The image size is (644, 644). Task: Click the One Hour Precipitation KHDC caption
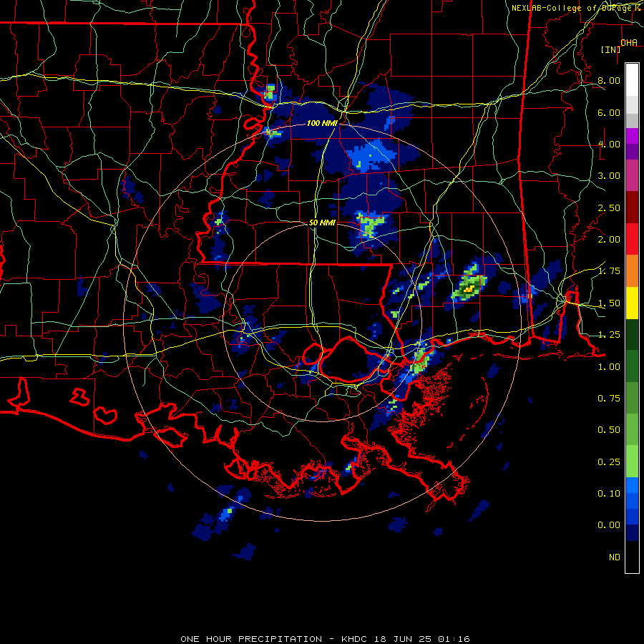click(325, 639)
